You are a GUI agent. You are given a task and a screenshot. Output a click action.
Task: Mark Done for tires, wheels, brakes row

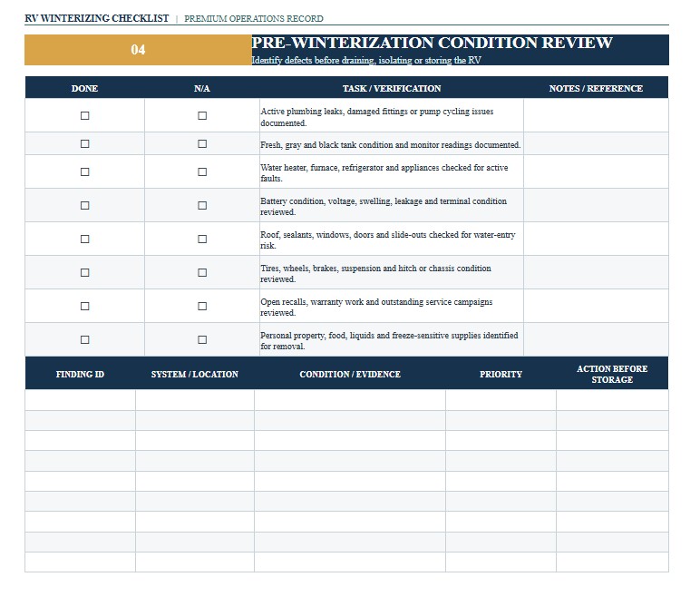(84, 272)
